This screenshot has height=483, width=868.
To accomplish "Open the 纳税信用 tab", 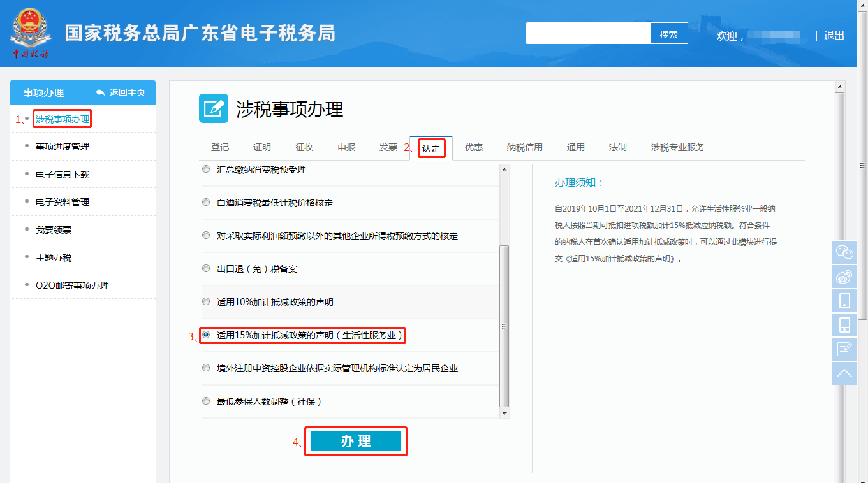I will (524, 147).
